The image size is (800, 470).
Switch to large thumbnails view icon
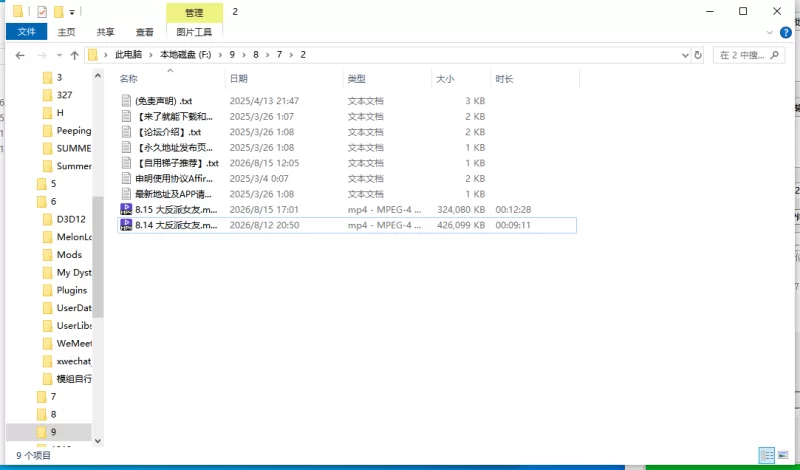[x=783, y=455]
